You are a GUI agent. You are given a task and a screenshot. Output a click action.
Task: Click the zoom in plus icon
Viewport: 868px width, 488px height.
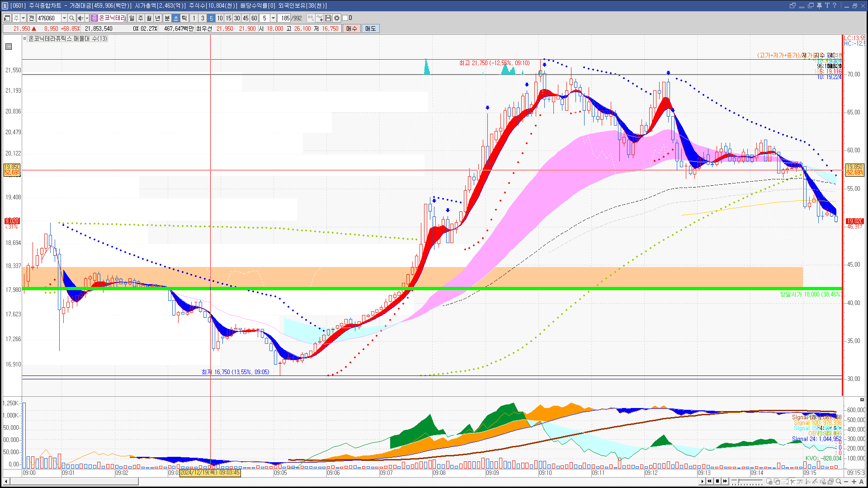854,482
